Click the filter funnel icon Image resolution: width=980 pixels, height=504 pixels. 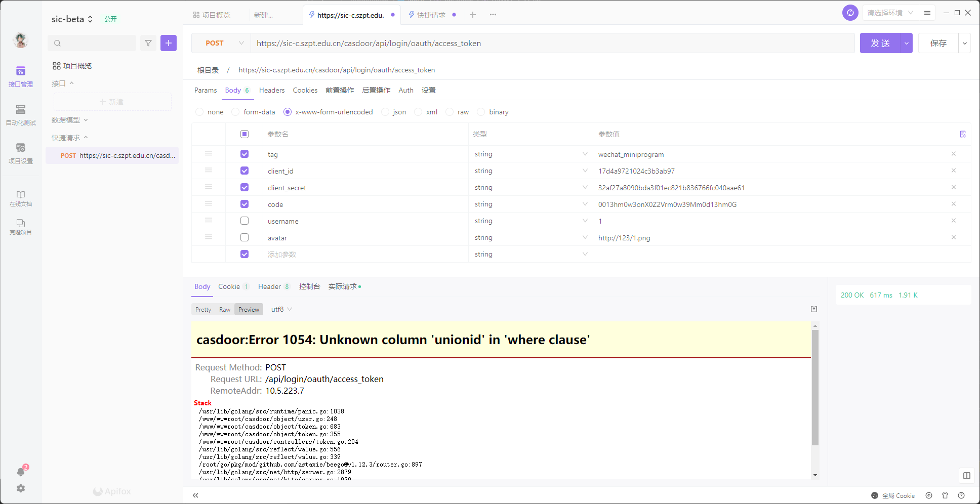point(148,43)
